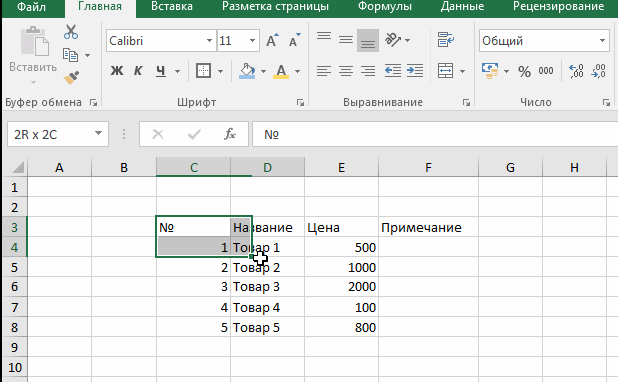Increase decimal places icon
This screenshot has height=382, width=618.
576,71
